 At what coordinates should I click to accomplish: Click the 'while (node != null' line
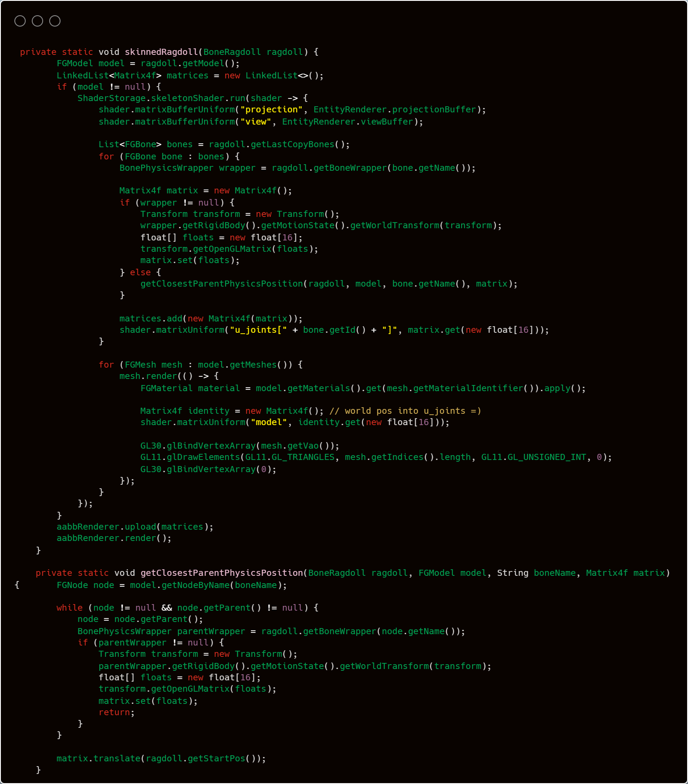188,608
